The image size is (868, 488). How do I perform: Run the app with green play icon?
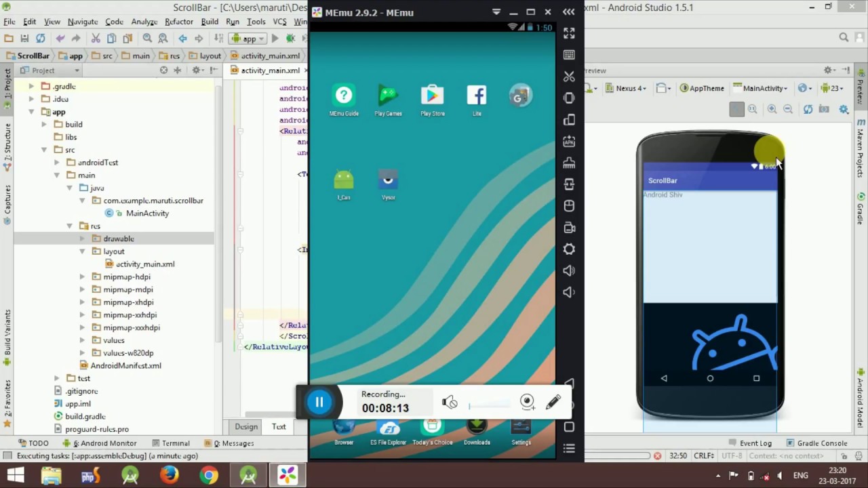pos(275,39)
